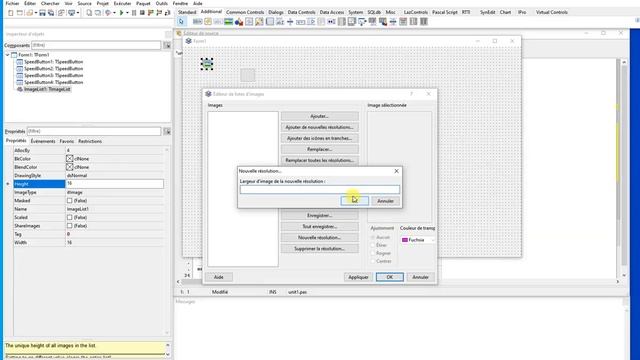640x360 pixels.
Task: Select the Rogner adjustment radio button
Action: [373, 253]
